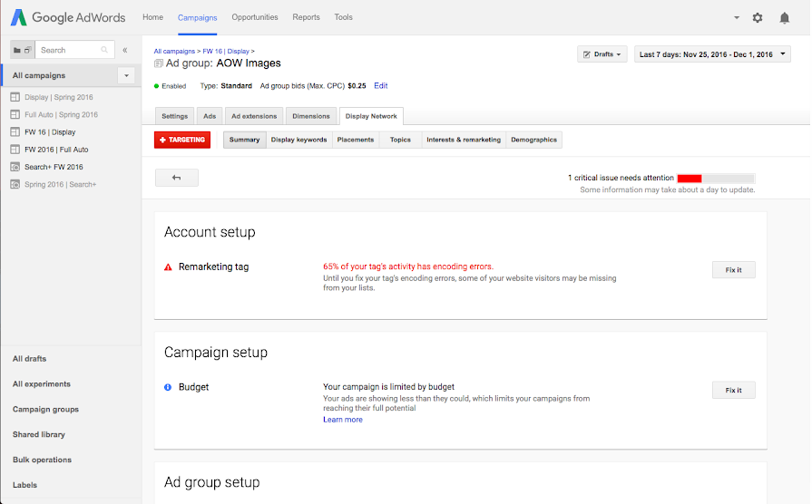This screenshot has height=504, width=812.
Task: Open Search+ FW 2016 campaign
Action: tap(54, 167)
